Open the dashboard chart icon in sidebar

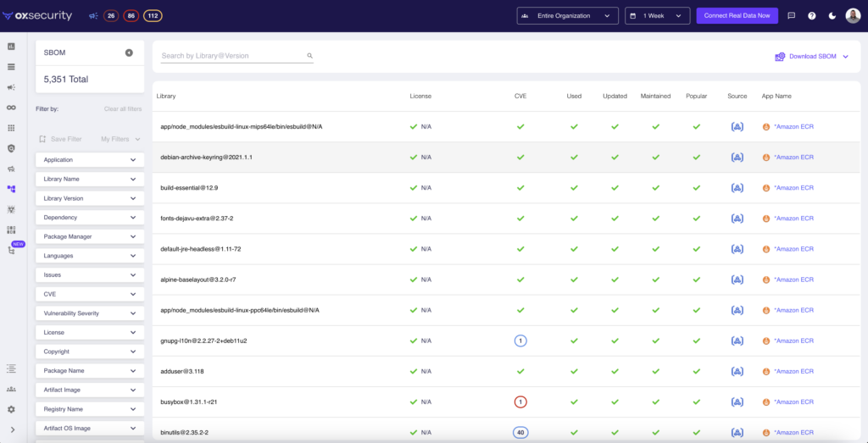[11, 47]
